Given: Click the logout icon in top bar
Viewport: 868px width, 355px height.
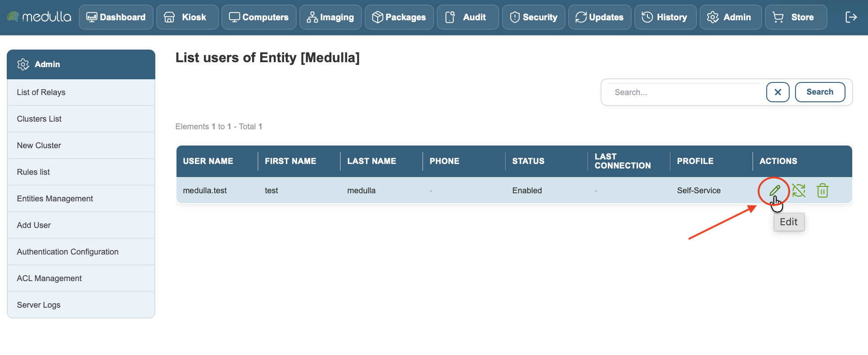Looking at the screenshot, I should point(851,17).
